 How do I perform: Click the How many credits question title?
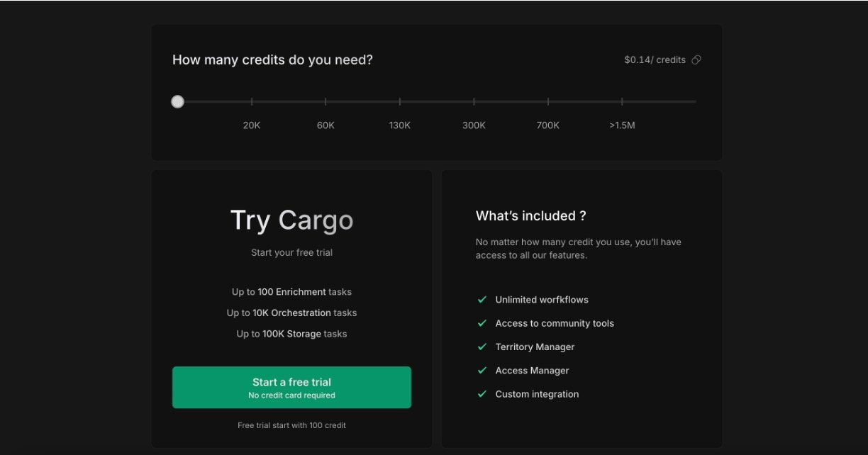coord(272,60)
